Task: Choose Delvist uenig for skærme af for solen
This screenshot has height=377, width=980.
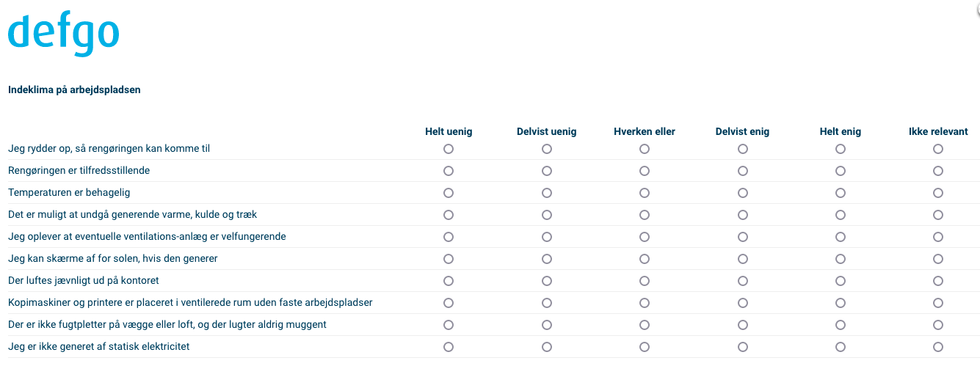Action: tap(547, 259)
